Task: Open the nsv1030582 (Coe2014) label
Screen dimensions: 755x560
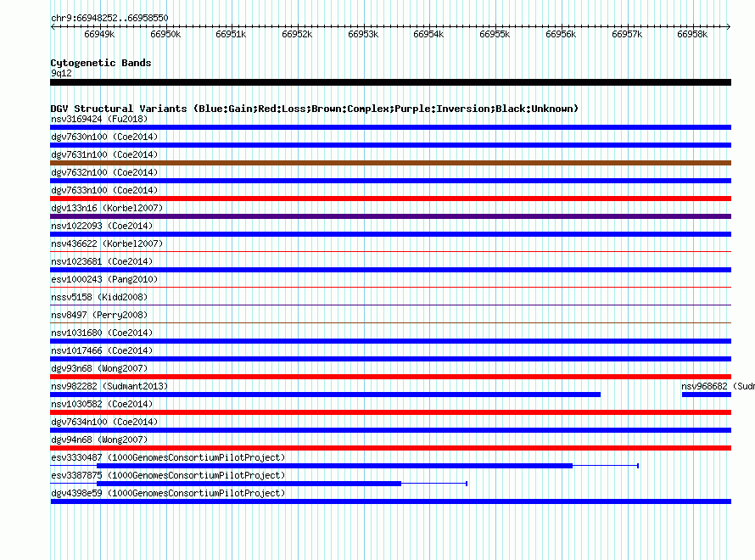Action: 102,404
